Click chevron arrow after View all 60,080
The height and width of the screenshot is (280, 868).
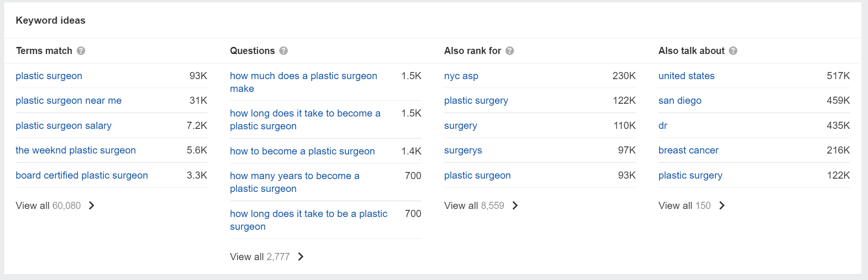click(92, 206)
